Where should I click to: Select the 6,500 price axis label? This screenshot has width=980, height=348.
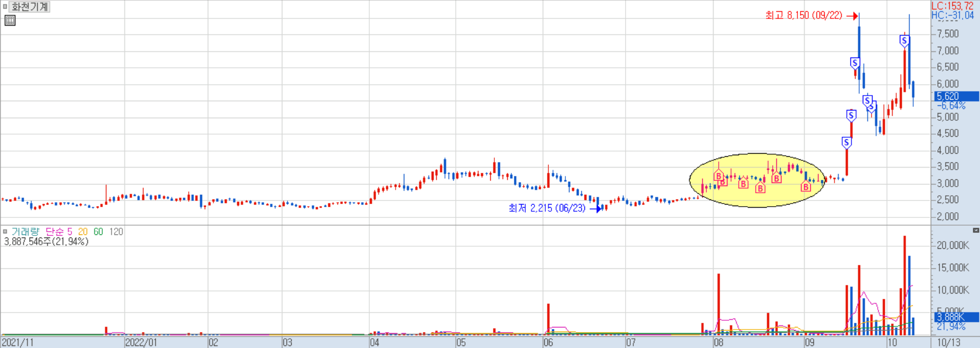pyautogui.click(x=948, y=67)
